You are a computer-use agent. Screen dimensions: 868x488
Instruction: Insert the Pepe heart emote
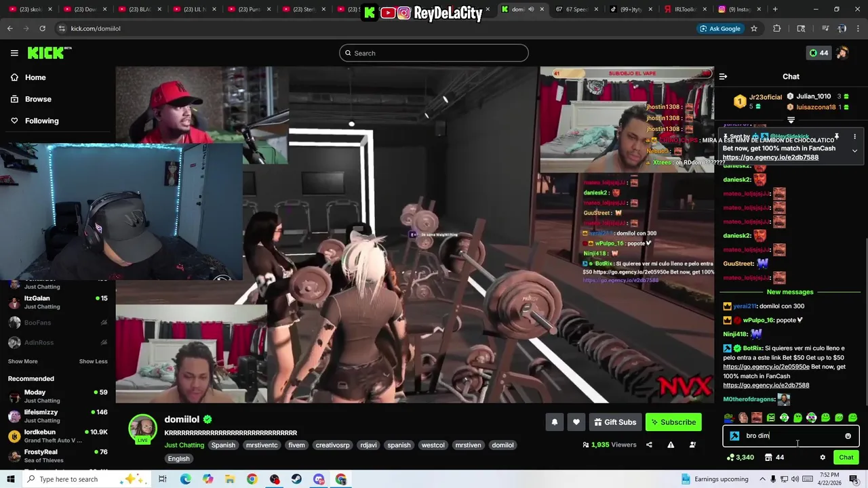pos(729,418)
